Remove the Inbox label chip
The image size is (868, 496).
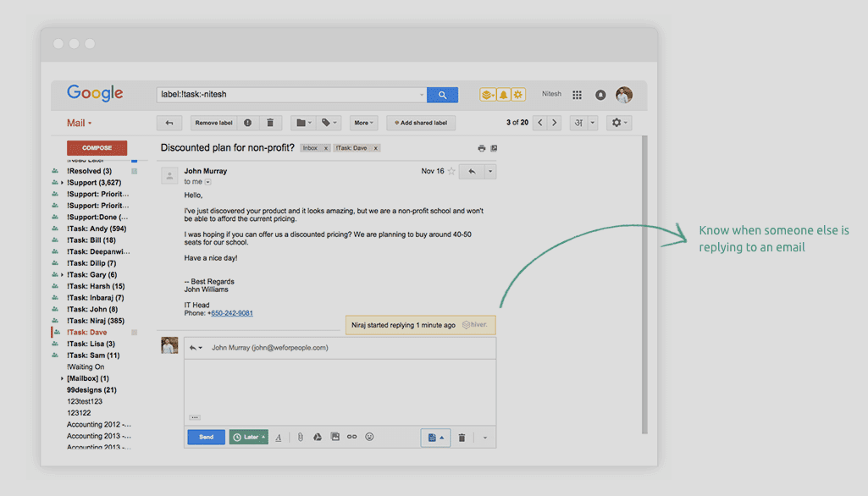(x=326, y=148)
